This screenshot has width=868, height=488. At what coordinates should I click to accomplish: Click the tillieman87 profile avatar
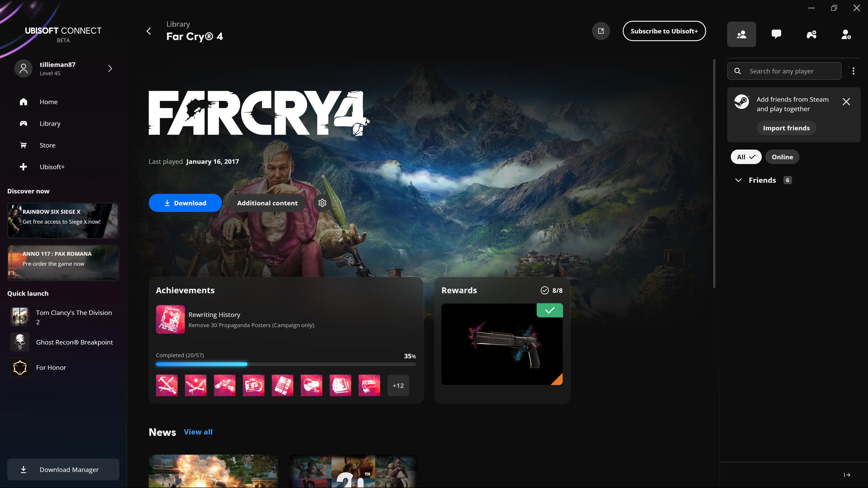[23, 69]
